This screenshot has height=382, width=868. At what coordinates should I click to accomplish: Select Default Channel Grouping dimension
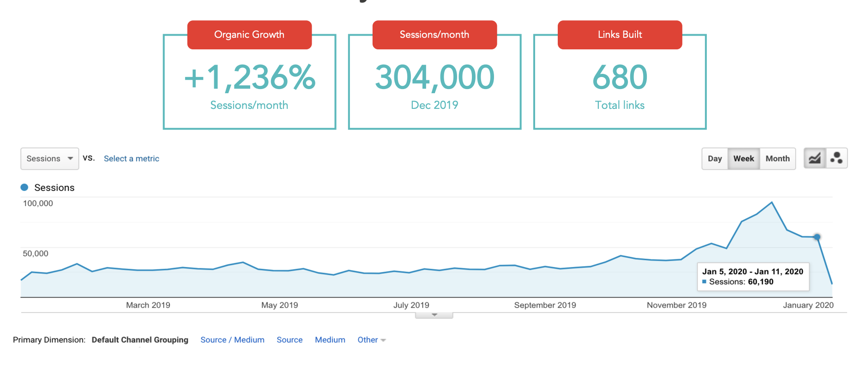(x=140, y=340)
